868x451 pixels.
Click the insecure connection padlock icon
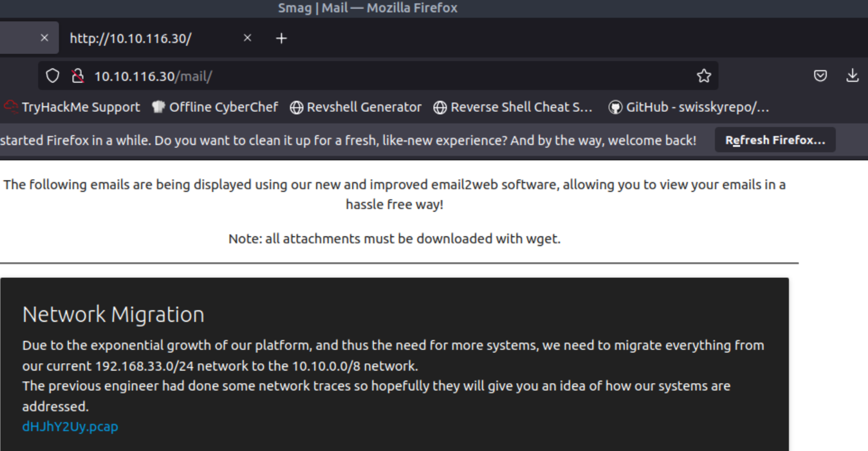(x=78, y=76)
